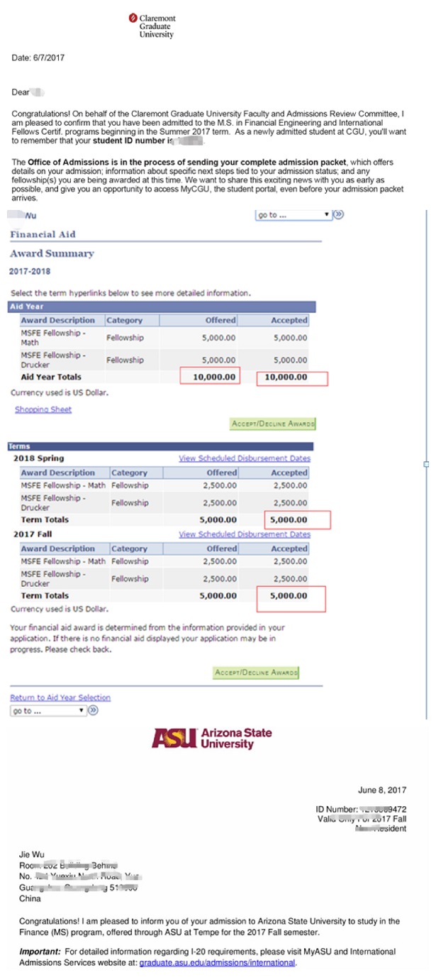Click the 2018 Spring Accepted term total 5,000.00

coord(289,519)
